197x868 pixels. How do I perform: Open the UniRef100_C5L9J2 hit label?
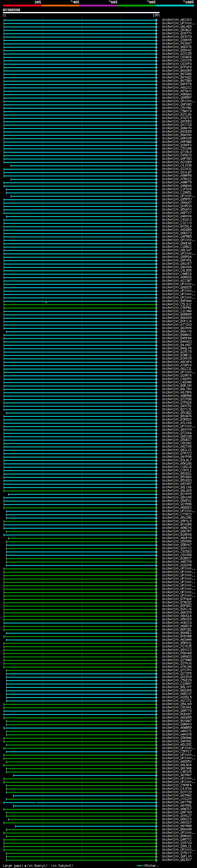[x=176, y=305]
